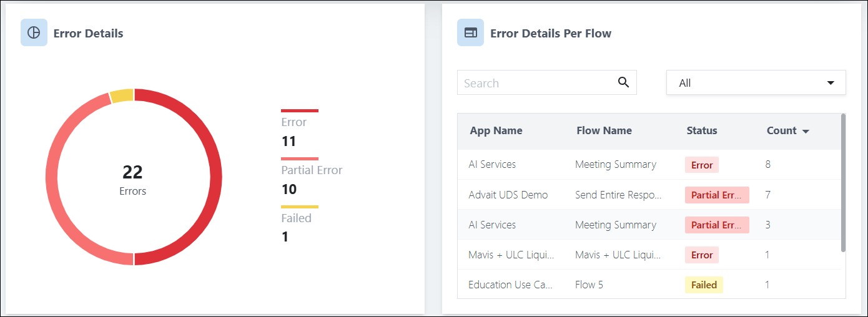The image size is (868, 317).
Task: Click Mavis + ULC Liqui... app name cell
Action: pyautogui.click(x=511, y=255)
